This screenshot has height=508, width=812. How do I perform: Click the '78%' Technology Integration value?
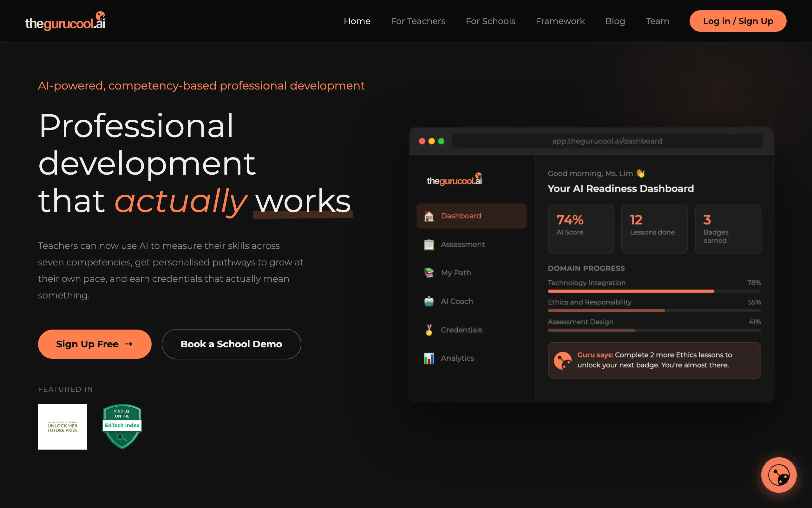(x=754, y=283)
